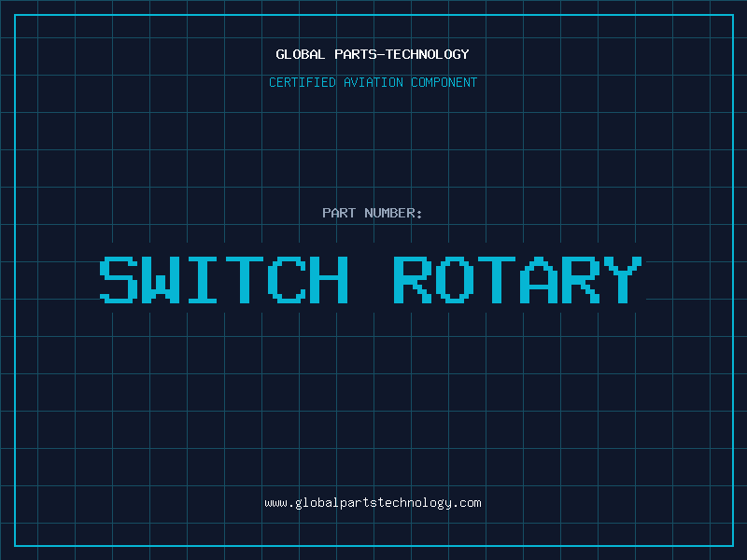
Task: Open the www.globalpartstechnology.com link
Action: pyautogui.click(x=373, y=503)
